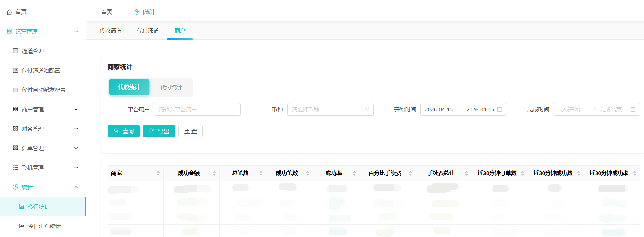The image size is (644, 237).
Task: Sort the table by 成功金额 column
Action: 214,173
